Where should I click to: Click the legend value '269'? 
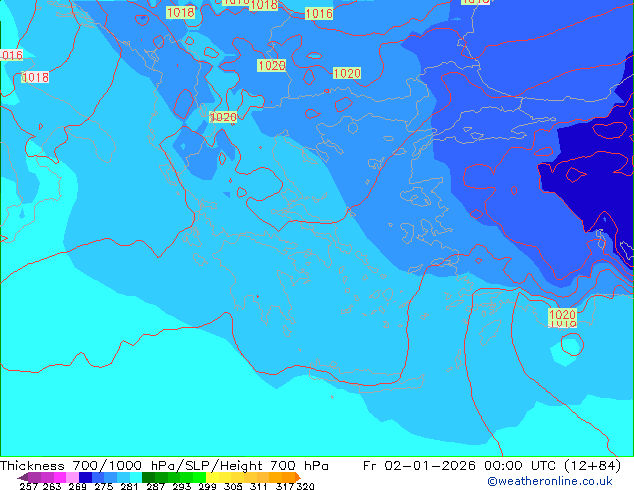click(x=77, y=486)
